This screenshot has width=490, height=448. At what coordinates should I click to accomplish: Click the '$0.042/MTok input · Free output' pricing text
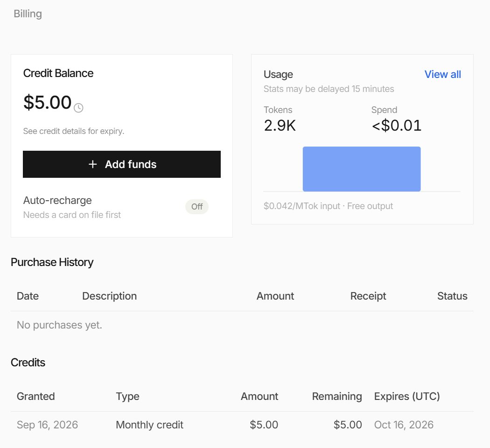click(328, 206)
